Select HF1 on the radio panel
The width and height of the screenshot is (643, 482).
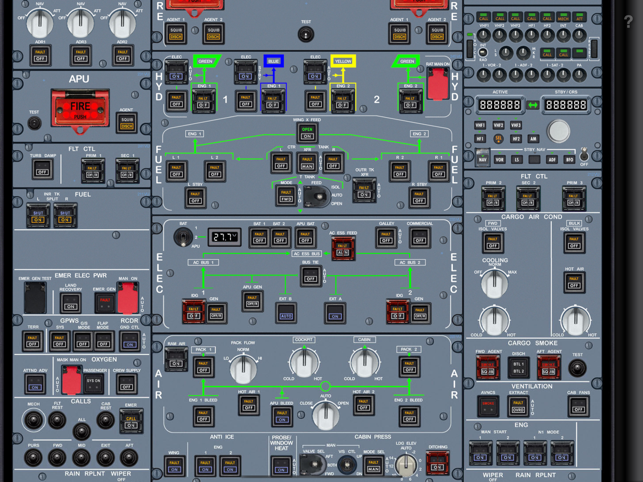[481, 139]
